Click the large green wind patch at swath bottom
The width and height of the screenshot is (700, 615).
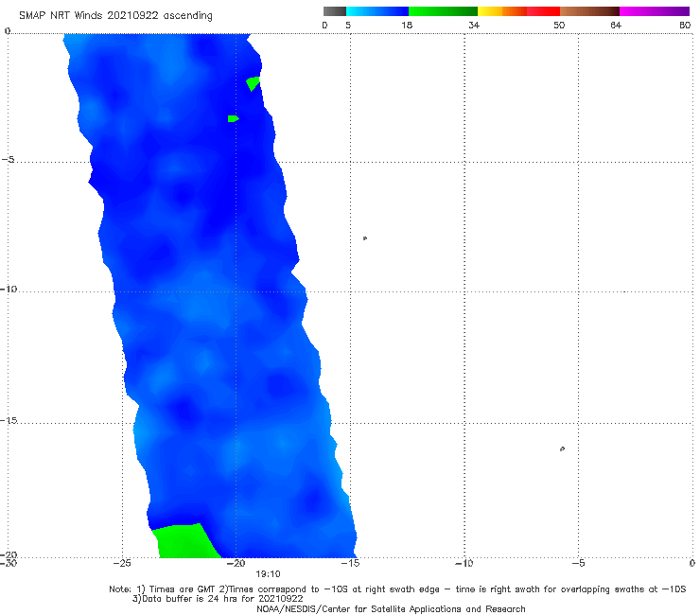click(x=185, y=541)
